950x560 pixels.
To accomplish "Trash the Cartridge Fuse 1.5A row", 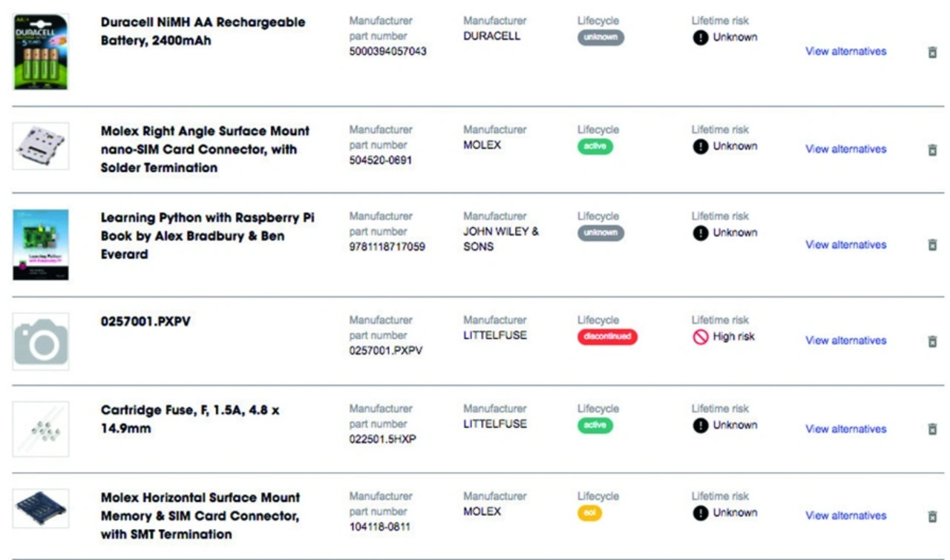I will [x=933, y=429].
